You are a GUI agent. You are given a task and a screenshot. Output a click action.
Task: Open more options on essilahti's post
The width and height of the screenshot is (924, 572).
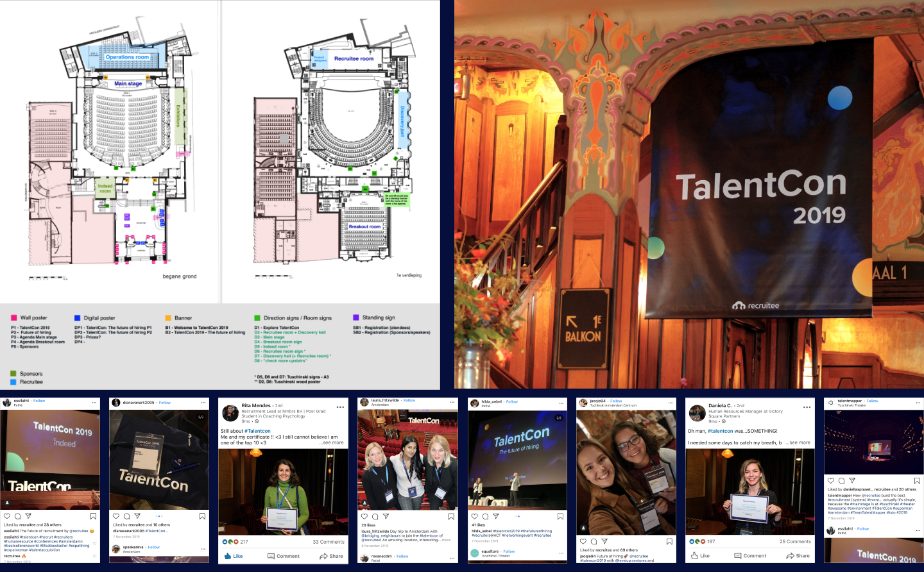click(94, 402)
